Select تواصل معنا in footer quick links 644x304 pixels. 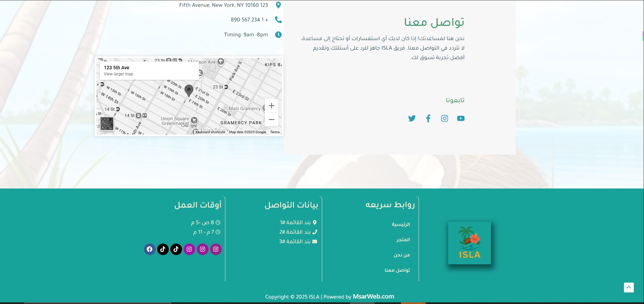tap(397, 270)
